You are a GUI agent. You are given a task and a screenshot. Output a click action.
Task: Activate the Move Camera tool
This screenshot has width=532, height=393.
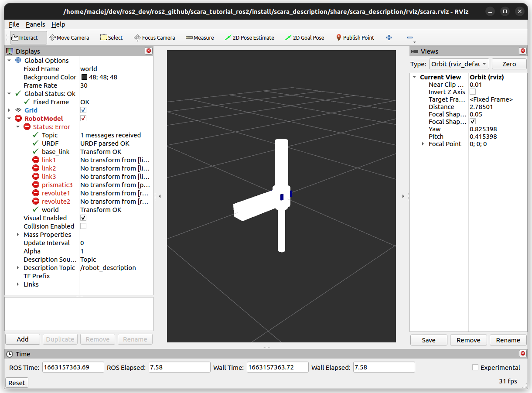pyautogui.click(x=69, y=38)
